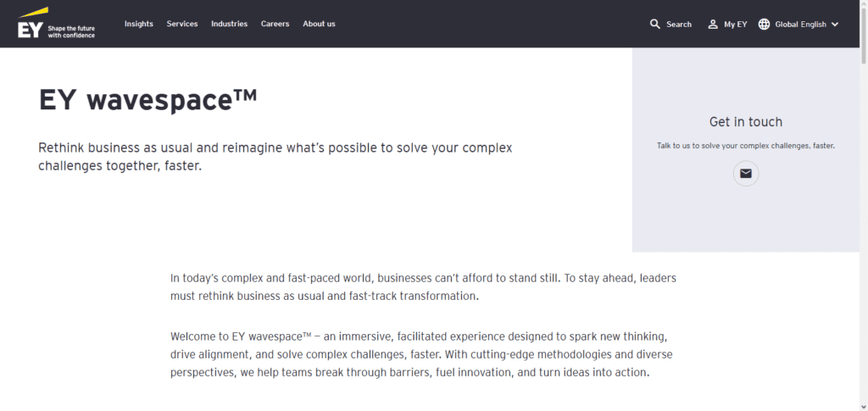Viewport: 868px width, 411px height.
Task: Open the Insights menu
Action: 139,24
